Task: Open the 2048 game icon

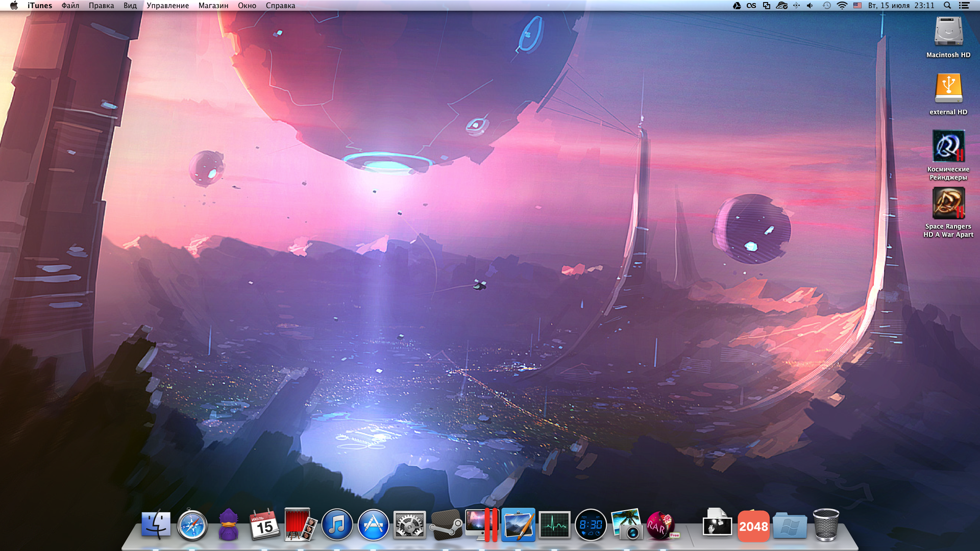Action: point(753,526)
